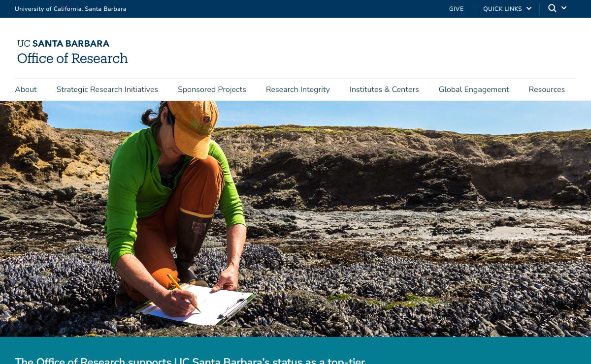Select the Sponsored Projects menu item
Screen dimensions: 591x364
tap(212, 90)
